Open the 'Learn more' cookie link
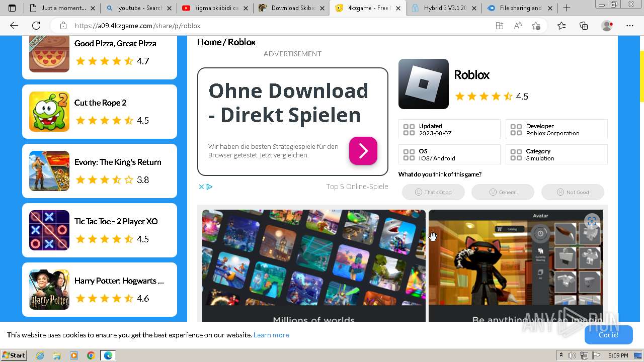Screen dimensions: 644x362 271,335
